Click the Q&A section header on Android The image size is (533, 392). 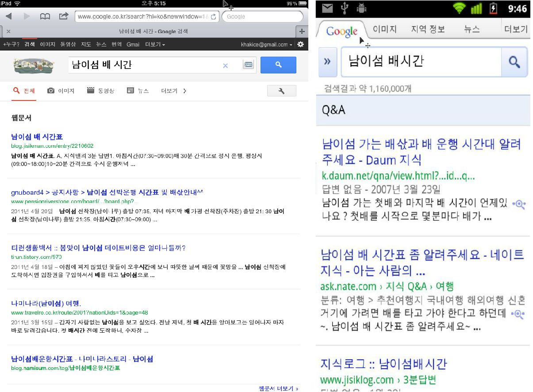point(423,110)
